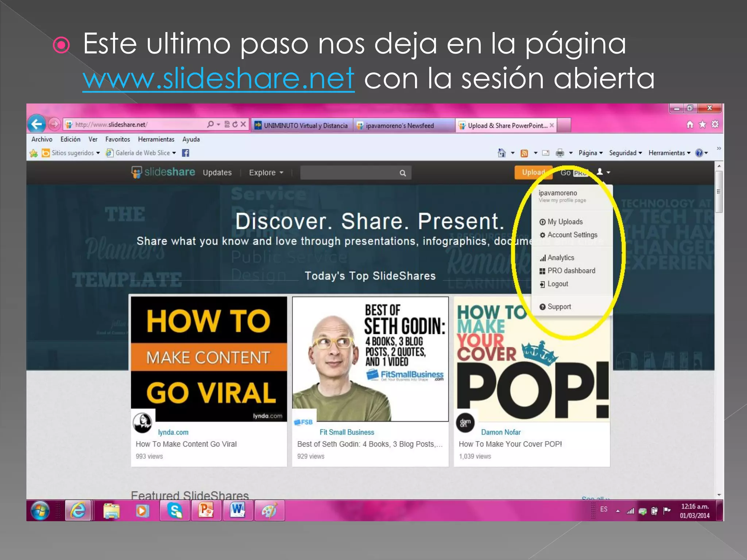Open the browser Home icon at top right

690,124
